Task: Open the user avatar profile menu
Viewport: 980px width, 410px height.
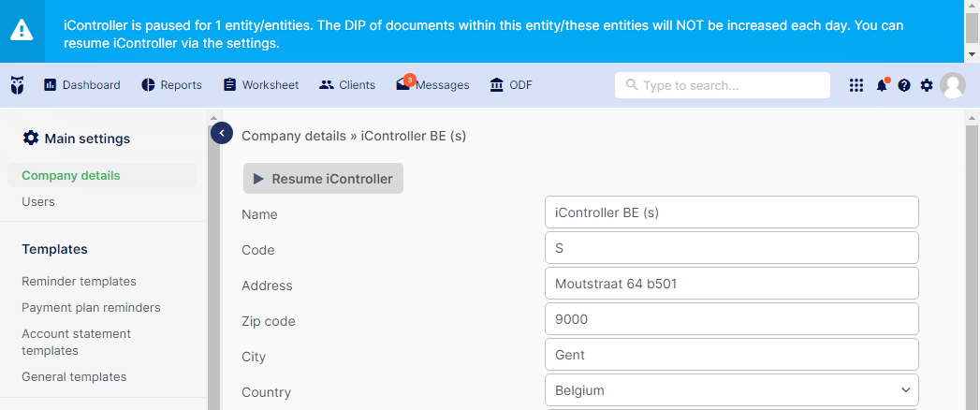Action: click(x=953, y=85)
